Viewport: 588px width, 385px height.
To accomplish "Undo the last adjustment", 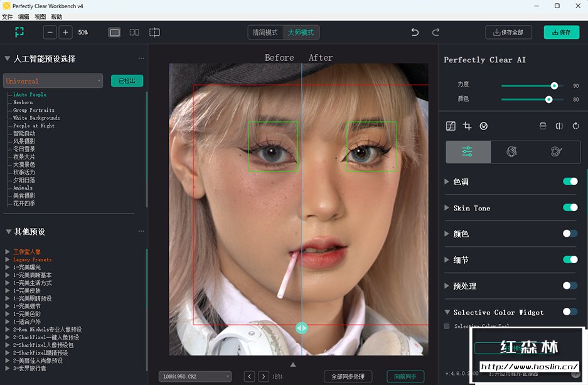I will (415, 32).
